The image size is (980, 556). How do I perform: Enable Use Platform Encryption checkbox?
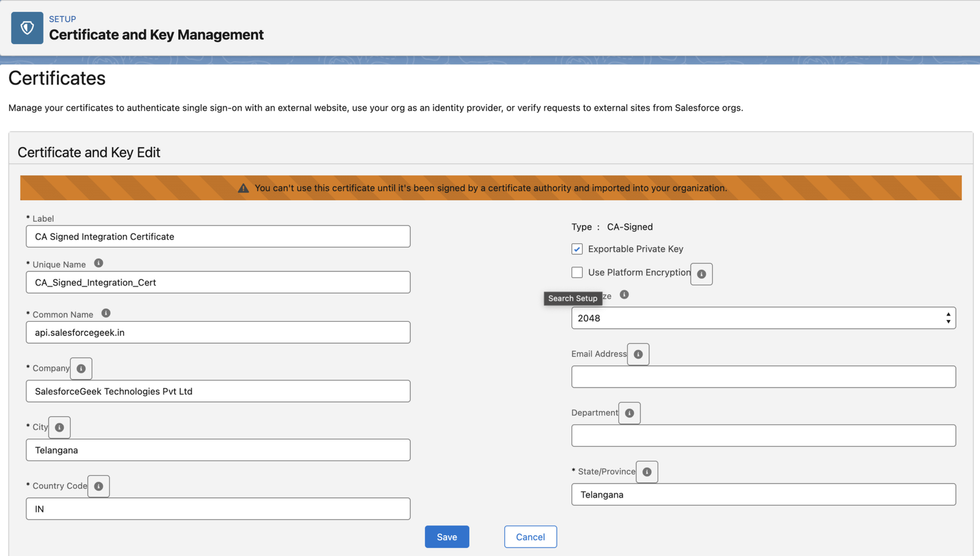[x=577, y=272]
